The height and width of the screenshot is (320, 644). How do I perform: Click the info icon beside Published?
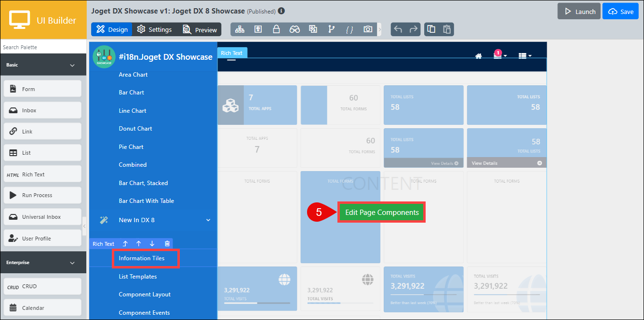(282, 11)
